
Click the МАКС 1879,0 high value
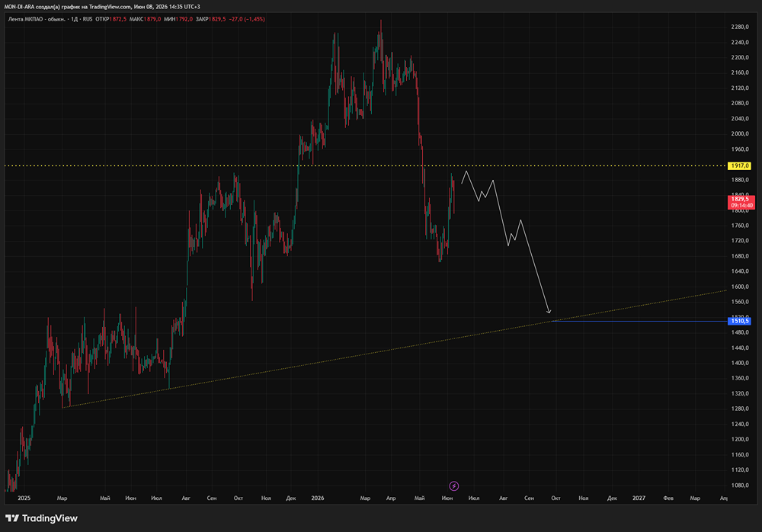(x=145, y=19)
